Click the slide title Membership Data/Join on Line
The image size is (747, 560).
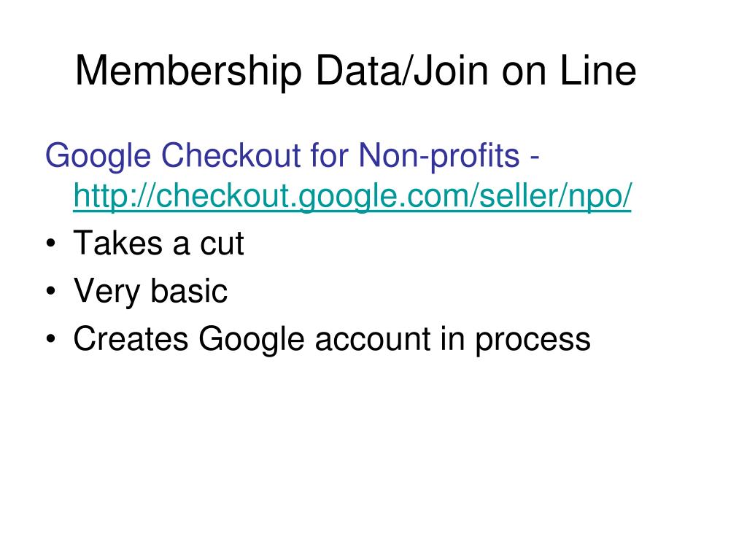tap(355, 71)
